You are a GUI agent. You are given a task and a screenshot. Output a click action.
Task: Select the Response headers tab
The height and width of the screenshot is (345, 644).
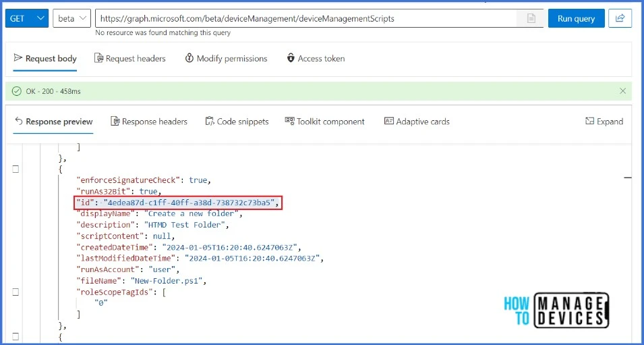pos(149,122)
